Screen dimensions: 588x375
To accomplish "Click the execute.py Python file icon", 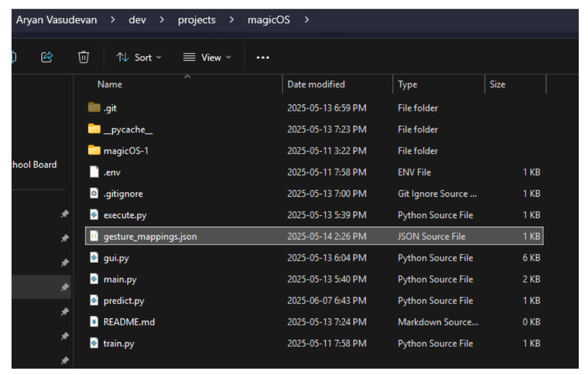I will click(x=94, y=215).
